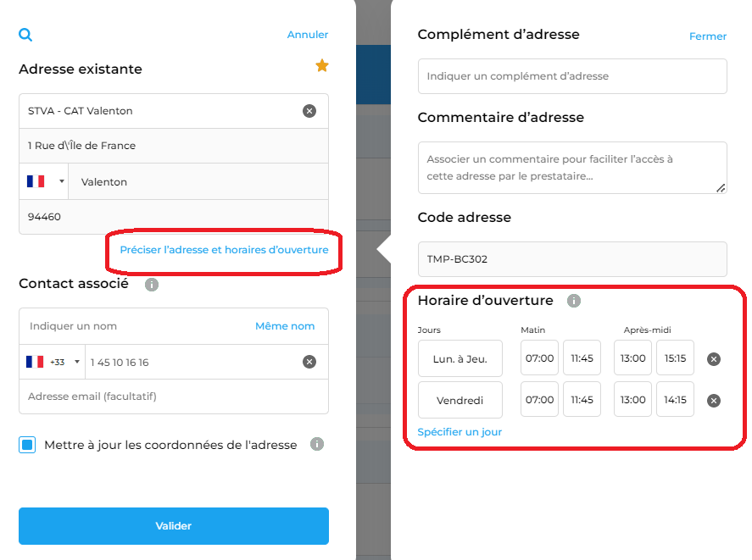Open the country flag dropdown beside Valenton

tap(45, 181)
